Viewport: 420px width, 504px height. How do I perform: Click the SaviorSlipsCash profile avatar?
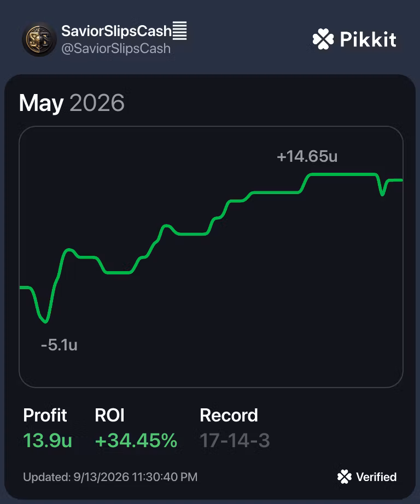39,39
